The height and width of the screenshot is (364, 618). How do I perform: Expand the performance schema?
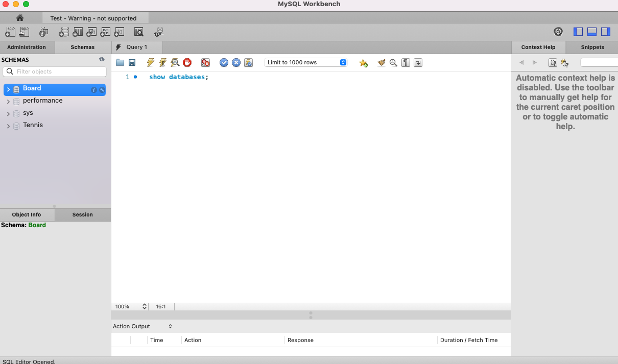point(8,102)
